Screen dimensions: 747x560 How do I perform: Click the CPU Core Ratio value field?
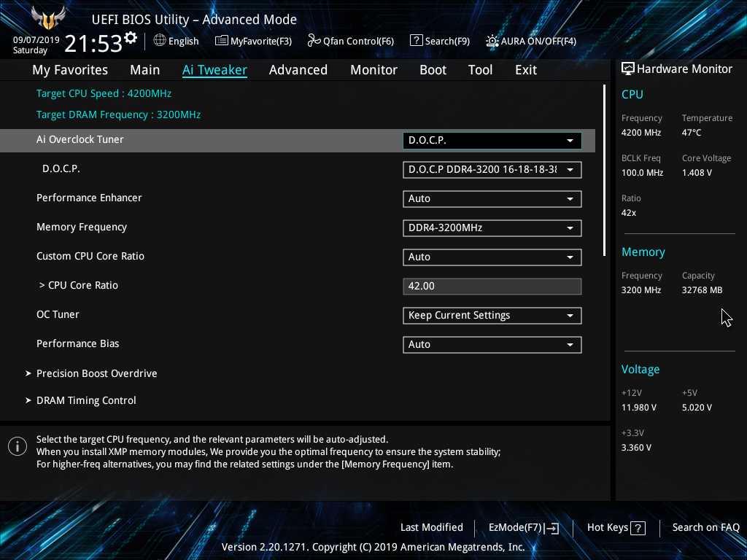[492, 286]
